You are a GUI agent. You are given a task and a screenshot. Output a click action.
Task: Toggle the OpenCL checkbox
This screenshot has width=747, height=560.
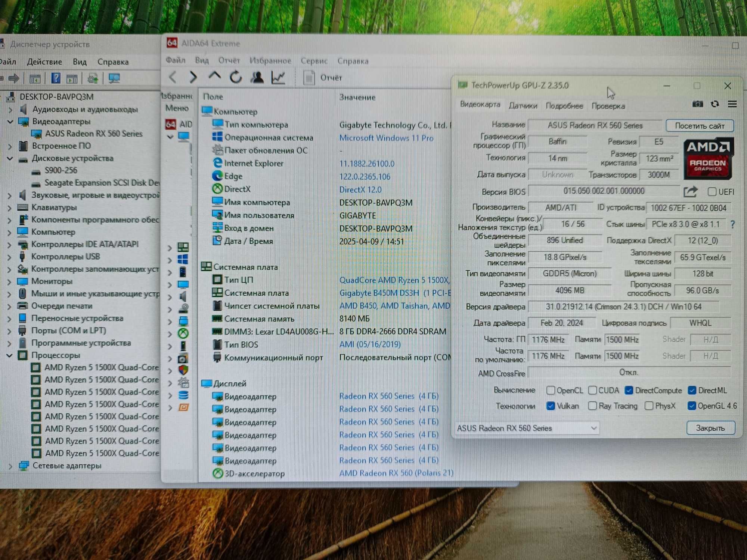pos(550,391)
